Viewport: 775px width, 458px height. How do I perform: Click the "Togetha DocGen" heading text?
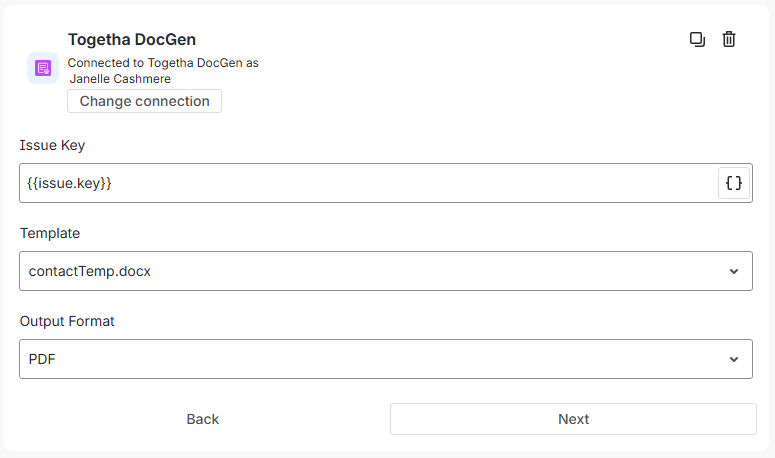(132, 40)
